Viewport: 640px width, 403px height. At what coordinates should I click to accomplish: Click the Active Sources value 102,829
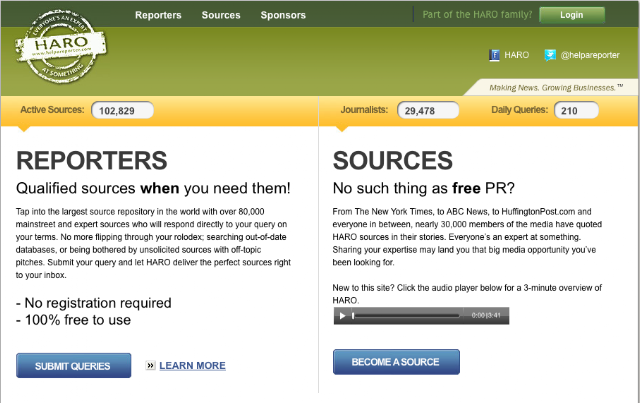(x=122, y=111)
